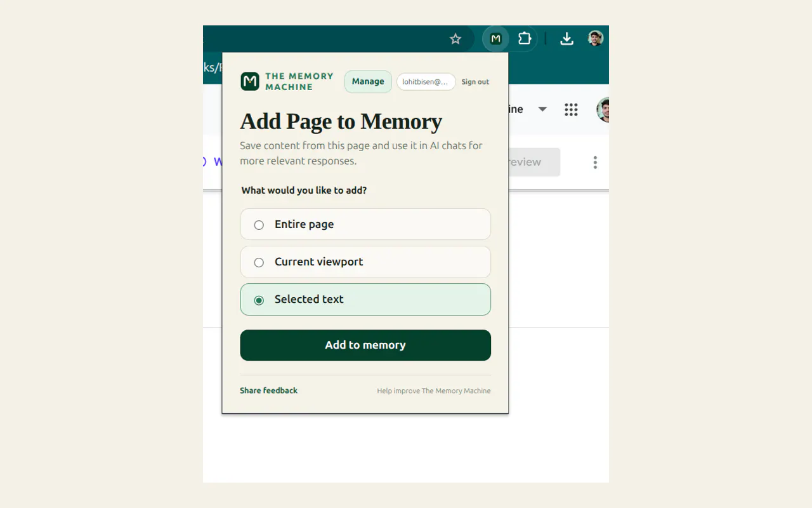Select the Entire page option
This screenshot has height=508, width=812.
[365, 224]
